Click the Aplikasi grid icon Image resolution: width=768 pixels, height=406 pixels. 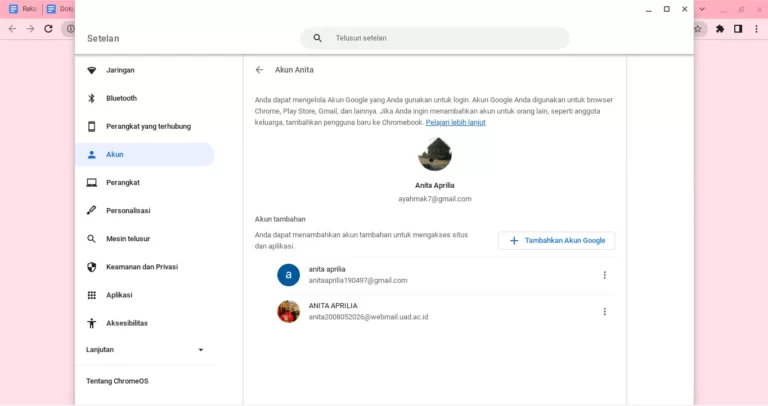(x=92, y=295)
